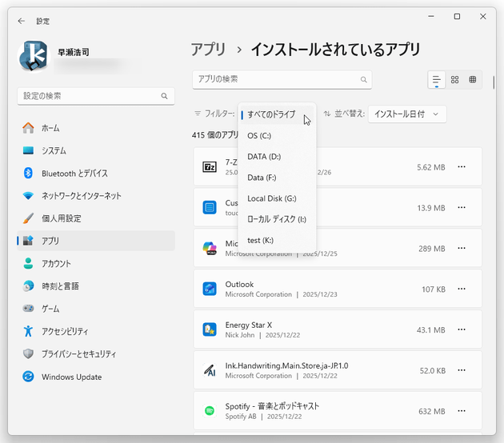This screenshot has height=443, width=504.
Task: Open プライバシーとセキュリティ settings
Action: [x=96, y=354]
